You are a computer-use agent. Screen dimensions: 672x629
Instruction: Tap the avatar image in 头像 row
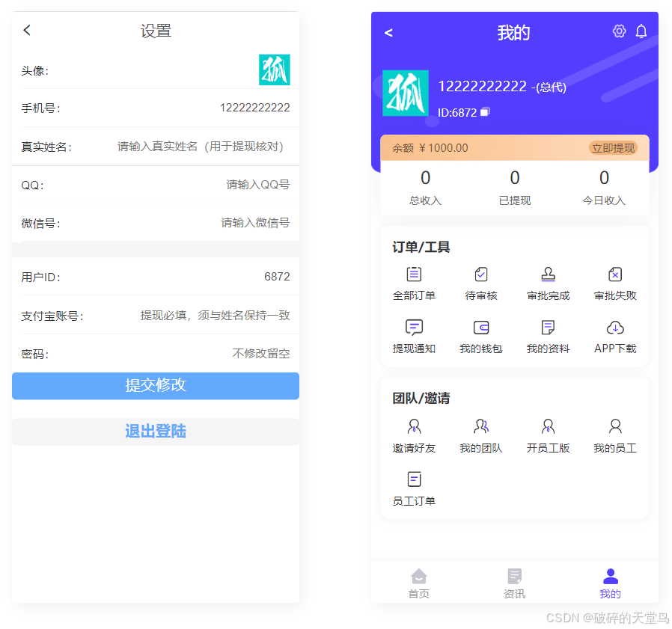coord(275,70)
